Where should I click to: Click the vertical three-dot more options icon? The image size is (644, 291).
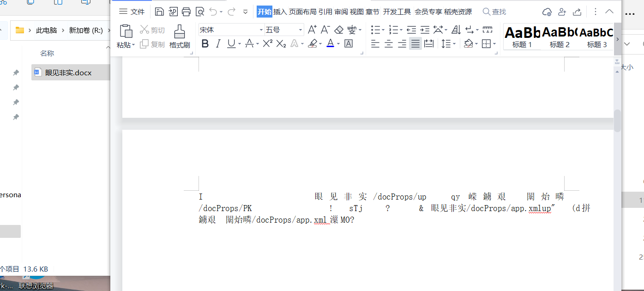595,12
